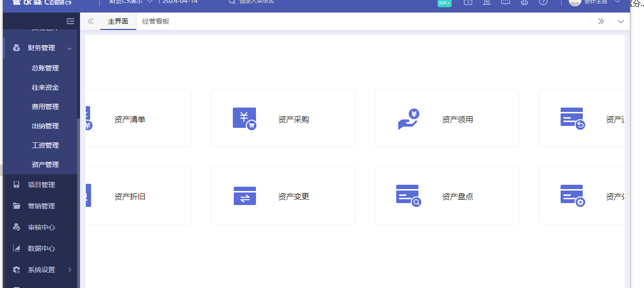
Task: Open 财务管理 via its money bag icon
Action: pyautogui.click(x=16, y=48)
